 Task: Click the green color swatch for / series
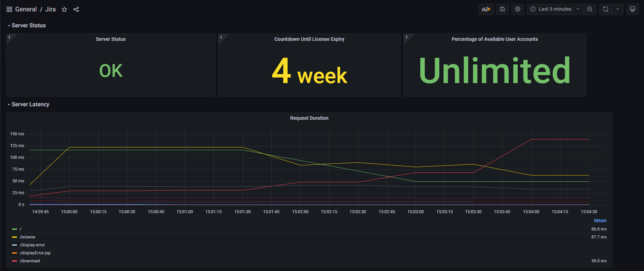[15, 229]
